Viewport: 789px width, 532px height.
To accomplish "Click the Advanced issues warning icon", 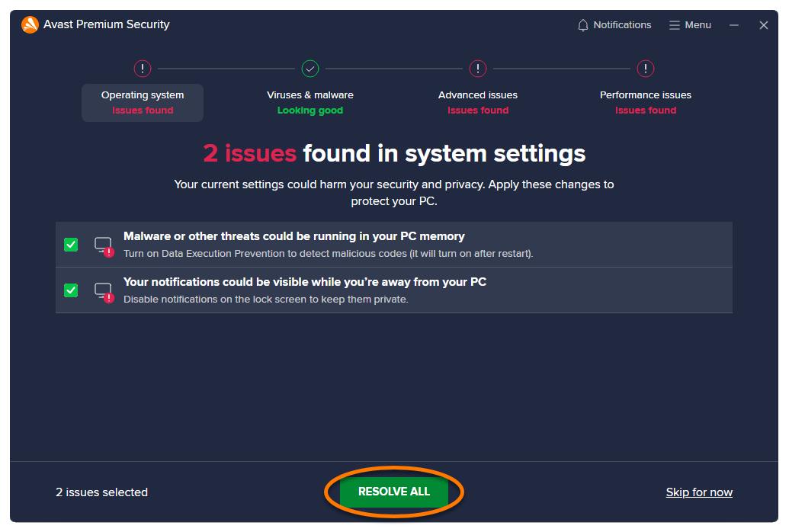I will click(477, 69).
